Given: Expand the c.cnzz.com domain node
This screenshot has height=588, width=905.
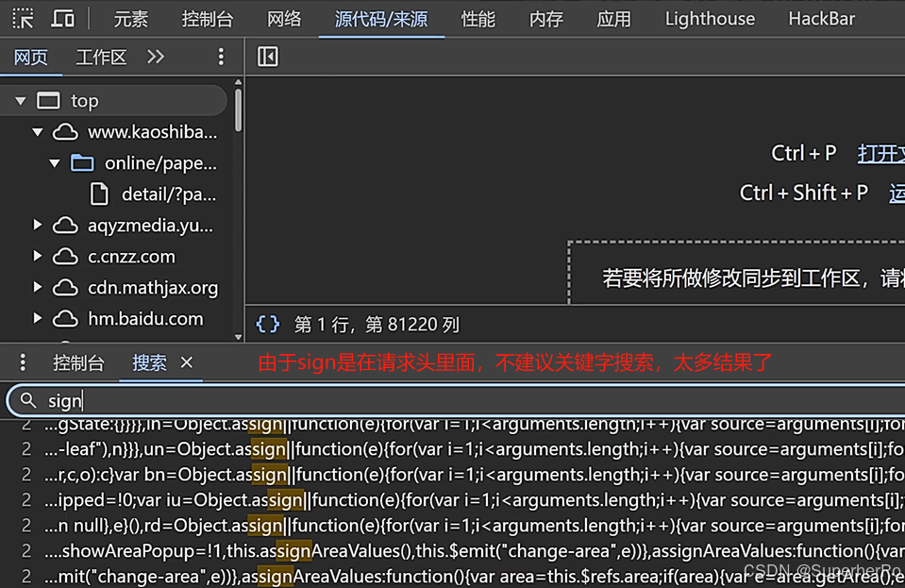Looking at the screenshot, I should [x=38, y=256].
